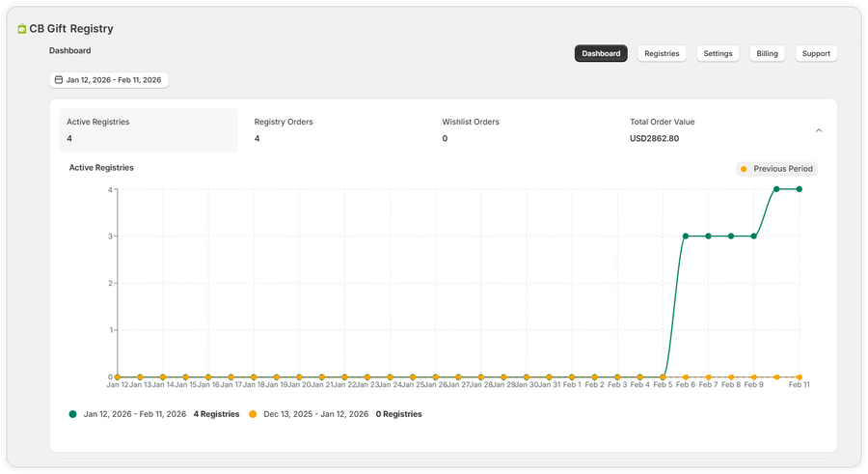The width and height of the screenshot is (868, 474).
Task: Click the "Jan 31" x-axis label
Action: (x=549, y=385)
